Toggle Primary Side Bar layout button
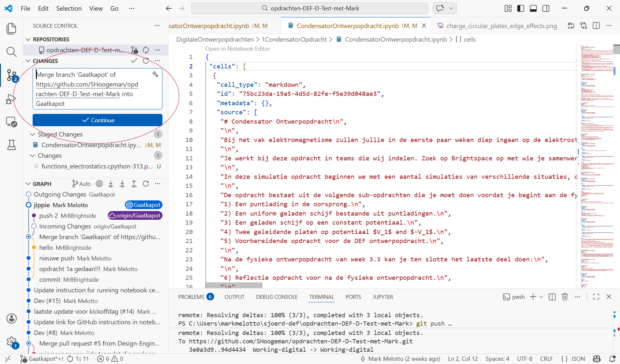 [521, 8]
